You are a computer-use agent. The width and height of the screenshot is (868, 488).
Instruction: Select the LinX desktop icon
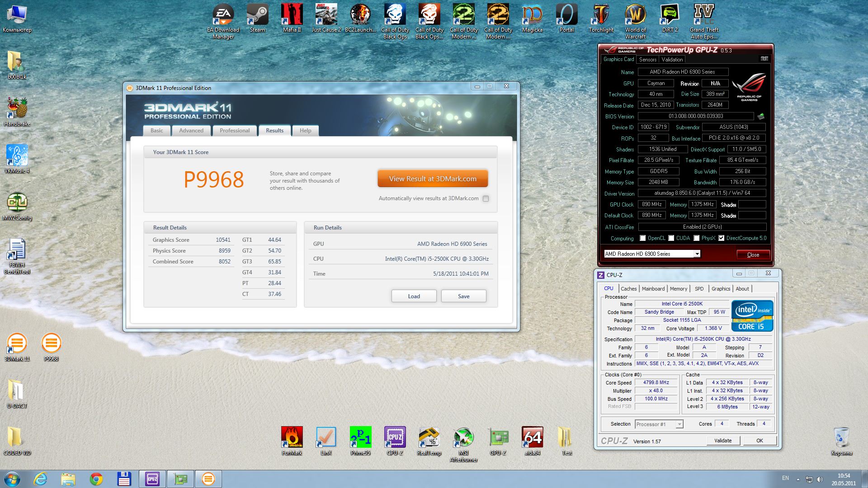coord(326,441)
